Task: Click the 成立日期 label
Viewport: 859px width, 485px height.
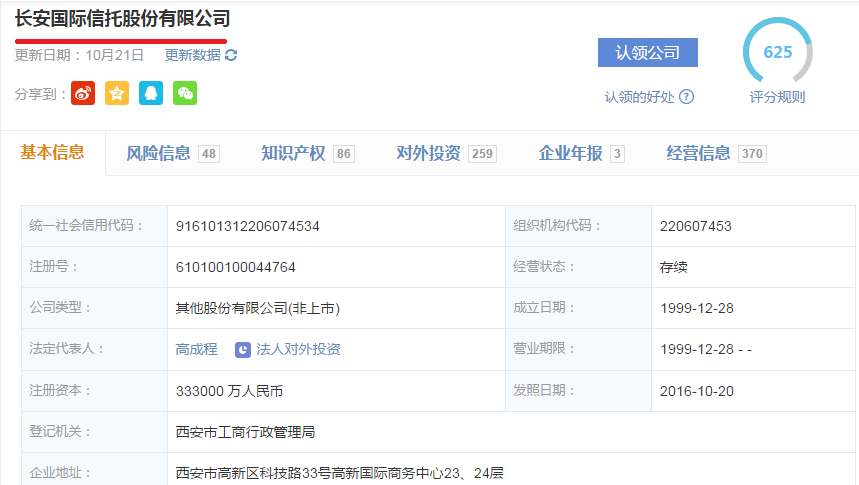Action: point(543,308)
